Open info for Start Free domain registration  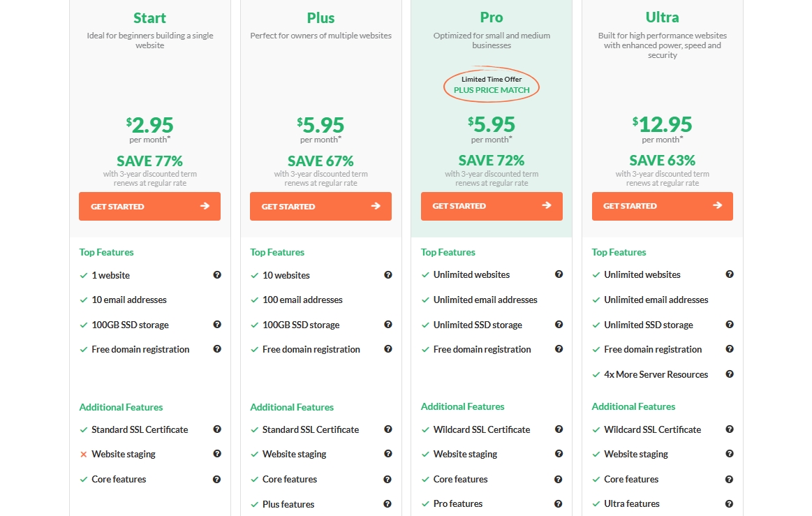tap(217, 349)
